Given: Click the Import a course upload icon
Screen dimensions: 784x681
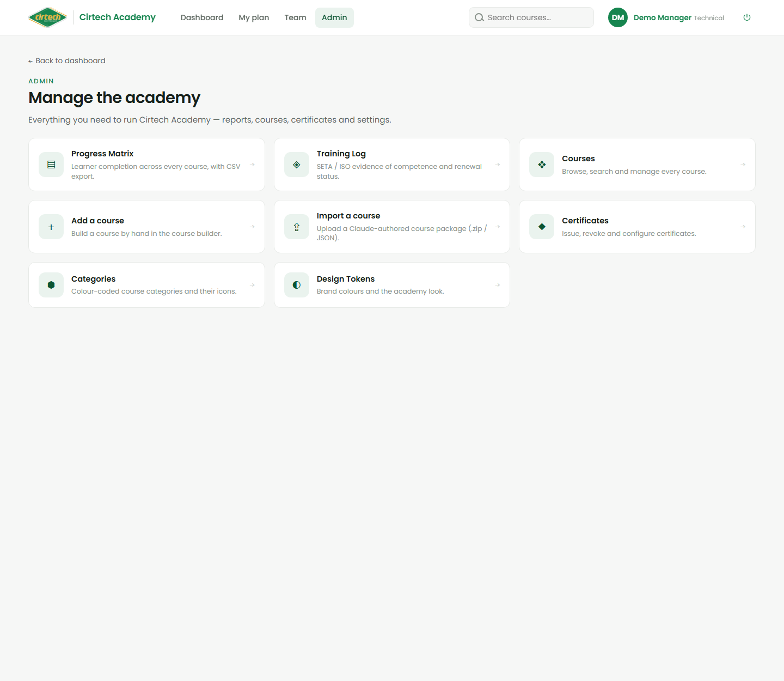Looking at the screenshot, I should pos(297,227).
